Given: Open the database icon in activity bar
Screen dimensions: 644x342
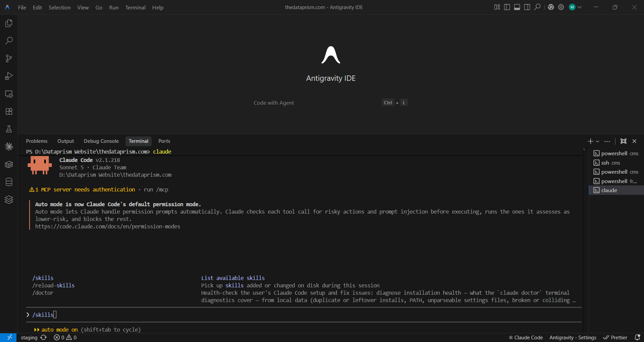Looking at the screenshot, I should click(9, 182).
